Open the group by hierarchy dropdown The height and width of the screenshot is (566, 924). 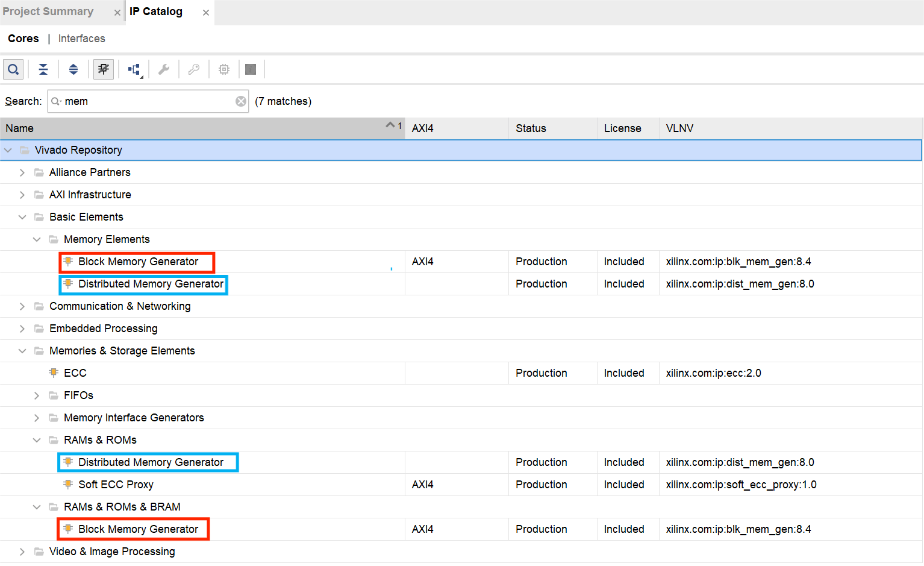coord(134,70)
